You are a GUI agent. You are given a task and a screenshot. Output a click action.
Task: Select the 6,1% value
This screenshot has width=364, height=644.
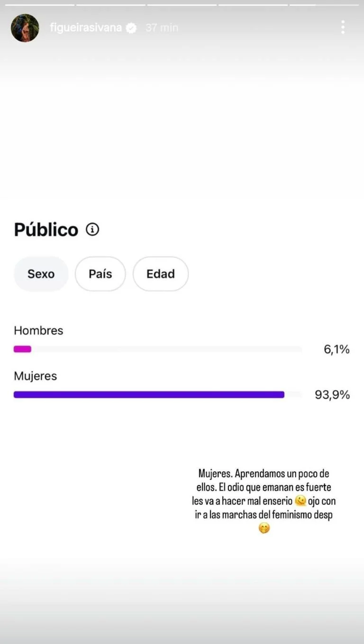pyautogui.click(x=337, y=350)
